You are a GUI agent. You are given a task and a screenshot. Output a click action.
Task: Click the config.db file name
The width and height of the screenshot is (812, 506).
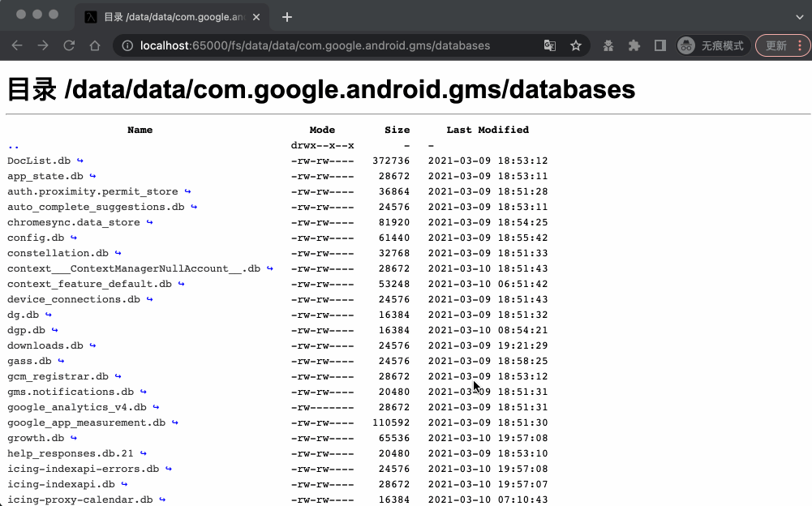tap(36, 238)
